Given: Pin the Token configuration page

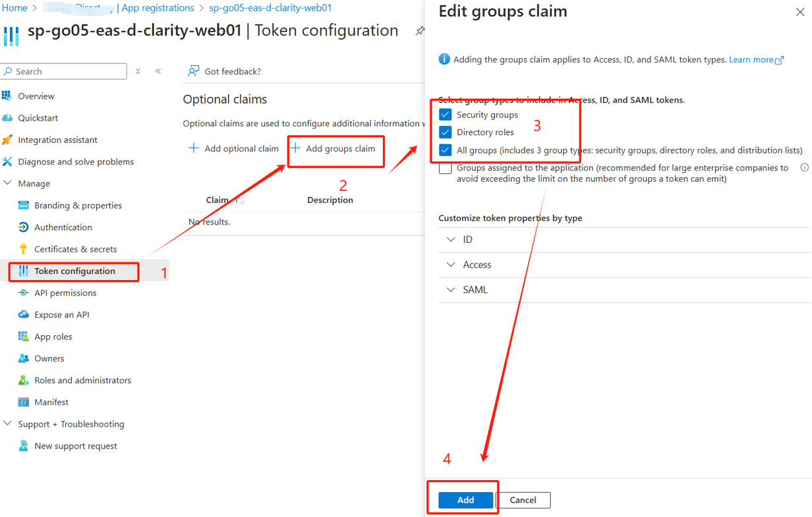Looking at the screenshot, I should tap(420, 31).
